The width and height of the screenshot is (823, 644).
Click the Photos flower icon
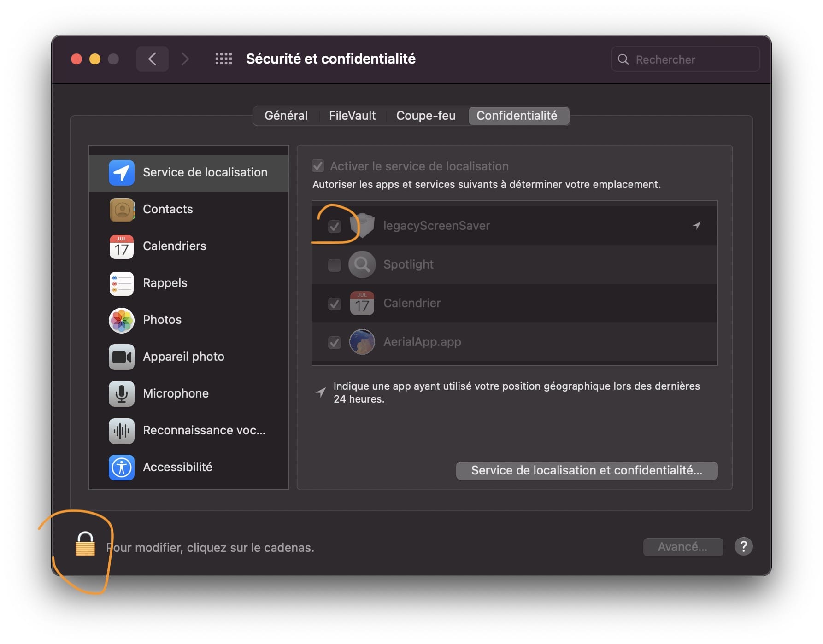click(122, 320)
